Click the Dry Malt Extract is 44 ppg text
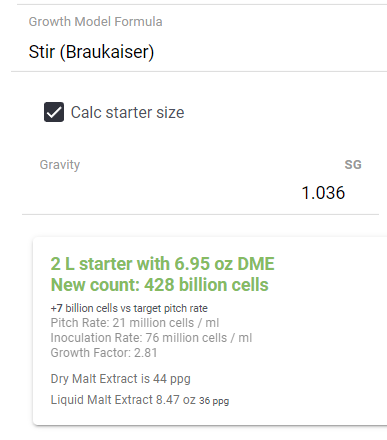This screenshot has height=440, width=387. coord(121,379)
